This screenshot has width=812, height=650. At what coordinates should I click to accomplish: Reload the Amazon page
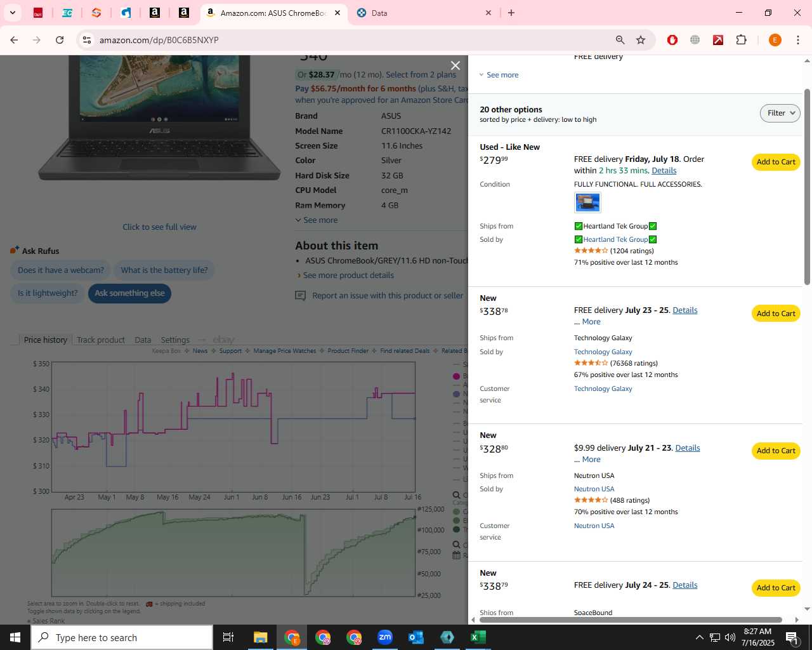[60, 40]
